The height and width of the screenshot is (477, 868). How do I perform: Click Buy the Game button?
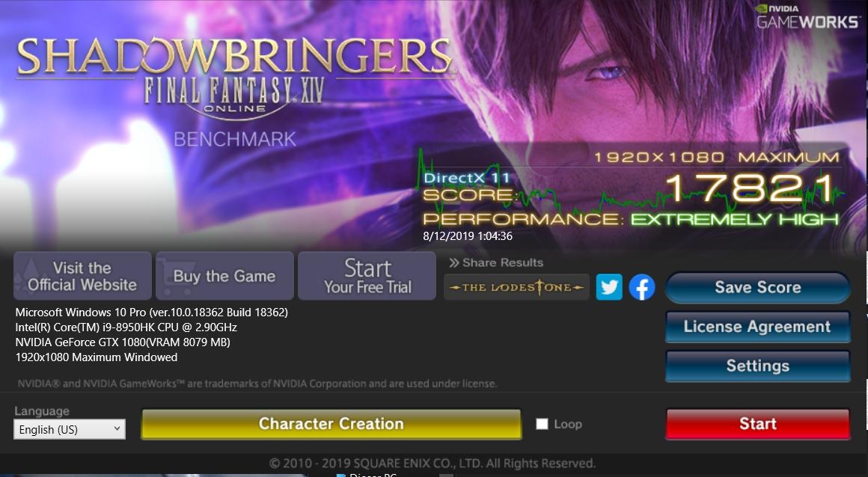[224, 276]
